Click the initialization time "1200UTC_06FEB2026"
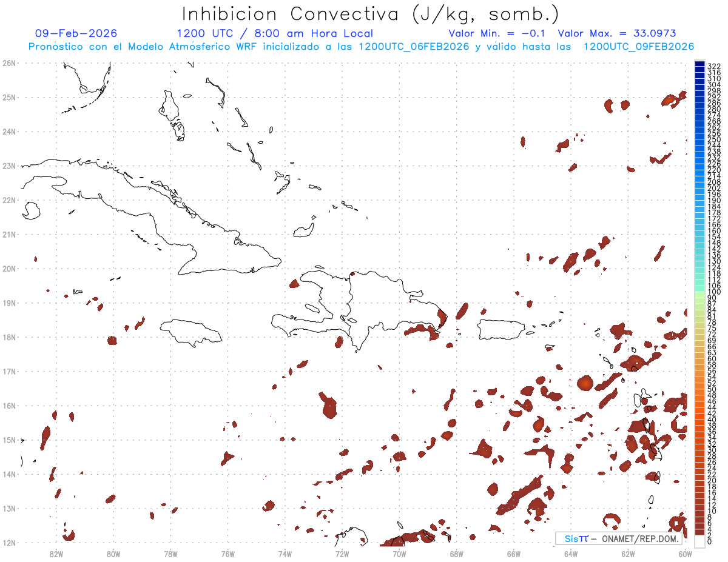The width and height of the screenshot is (728, 562). point(414,47)
